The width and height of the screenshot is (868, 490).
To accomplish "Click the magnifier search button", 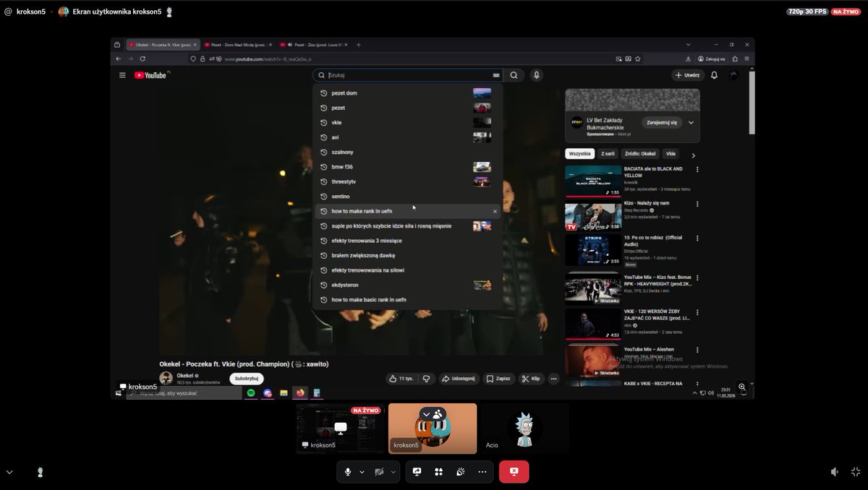I will pos(514,75).
